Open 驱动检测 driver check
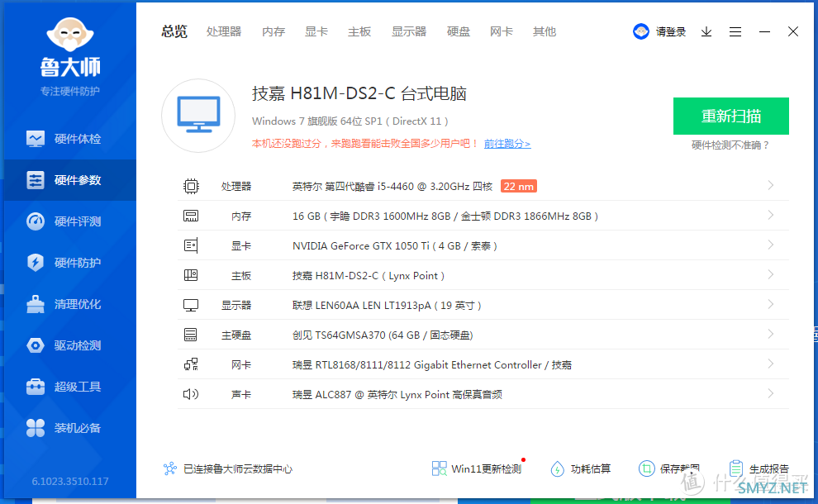This screenshot has width=818, height=504. click(x=70, y=345)
